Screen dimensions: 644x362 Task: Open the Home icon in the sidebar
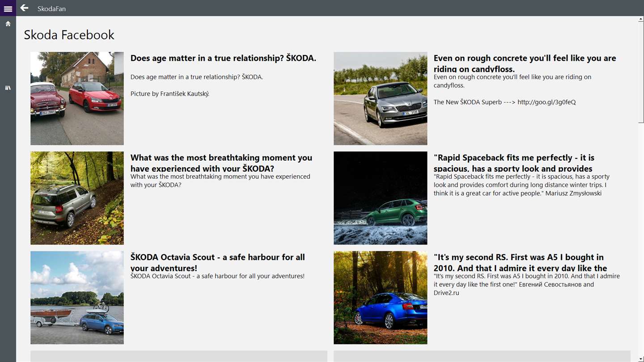pos(8,24)
